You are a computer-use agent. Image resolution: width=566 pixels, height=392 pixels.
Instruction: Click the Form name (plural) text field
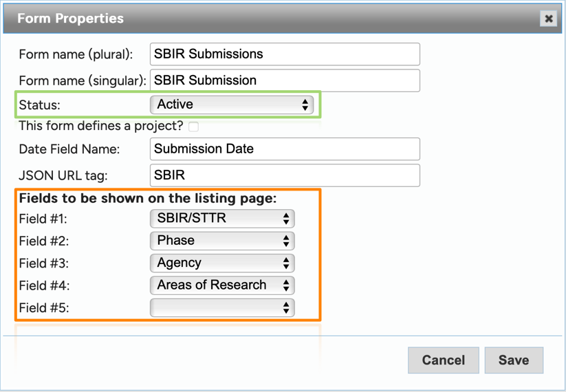tap(285, 54)
